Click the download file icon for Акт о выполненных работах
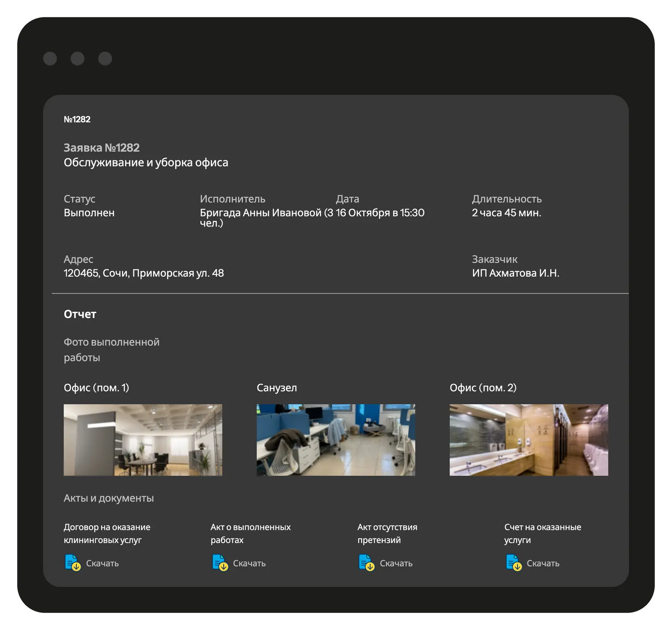This screenshot has height=630, width=672. point(220,563)
